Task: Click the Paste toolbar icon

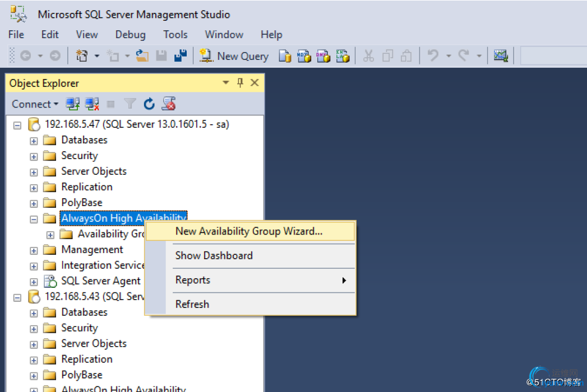Action: click(x=406, y=56)
